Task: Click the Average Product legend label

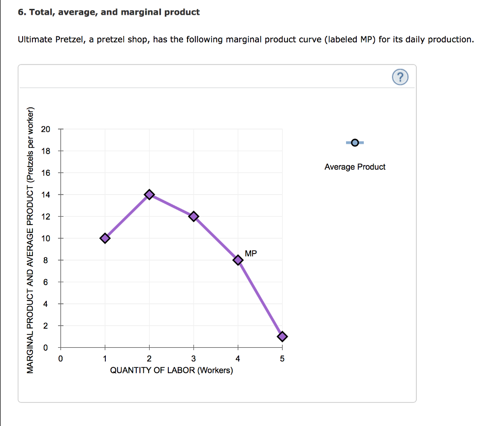Action: [x=355, y=166]
